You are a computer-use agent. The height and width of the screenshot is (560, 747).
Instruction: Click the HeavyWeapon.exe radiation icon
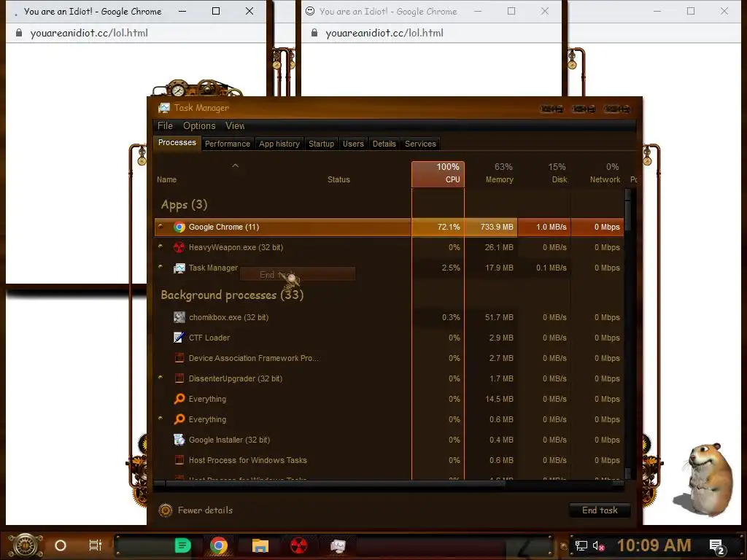coord(179,247)
